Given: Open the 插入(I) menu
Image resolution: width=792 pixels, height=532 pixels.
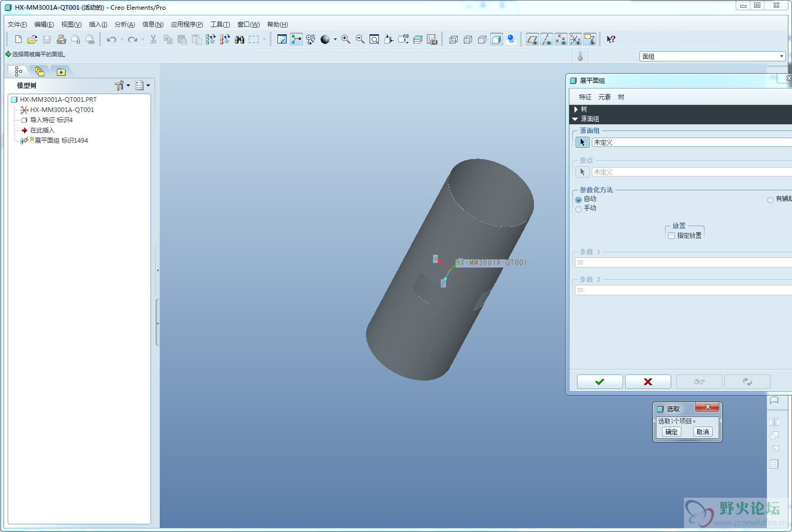Looking at the screenshot, I should pyautogui.click(x=98, y=25).
